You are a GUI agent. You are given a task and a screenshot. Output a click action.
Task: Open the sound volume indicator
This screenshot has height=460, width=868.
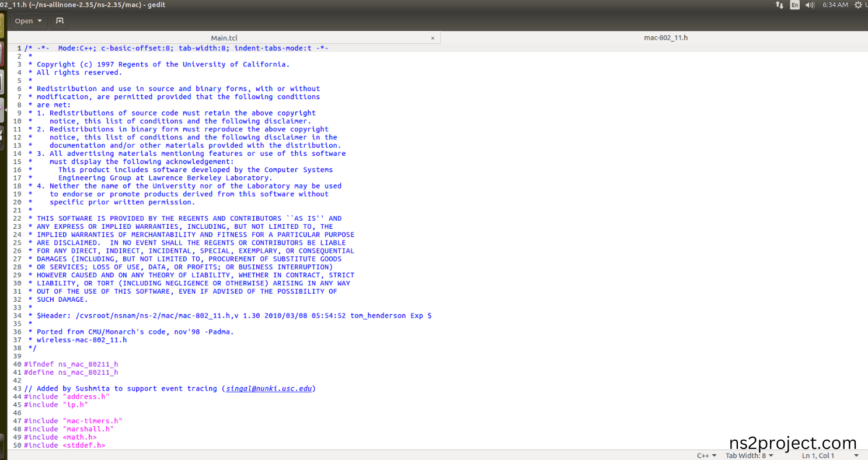pos(810,5)
